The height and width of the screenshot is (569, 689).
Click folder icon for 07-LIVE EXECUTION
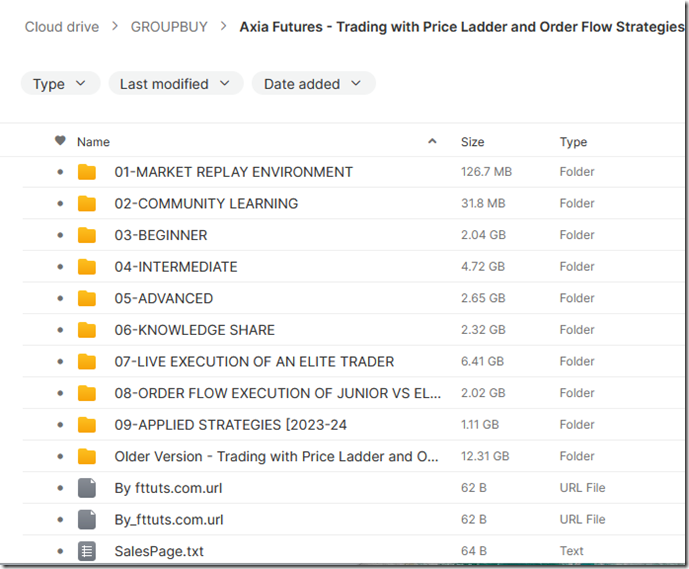87,362
